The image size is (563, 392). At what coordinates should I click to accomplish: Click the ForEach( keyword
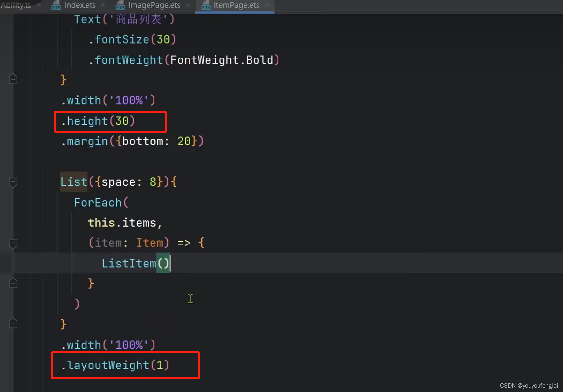pyautogui.click(x=101, y=203)
